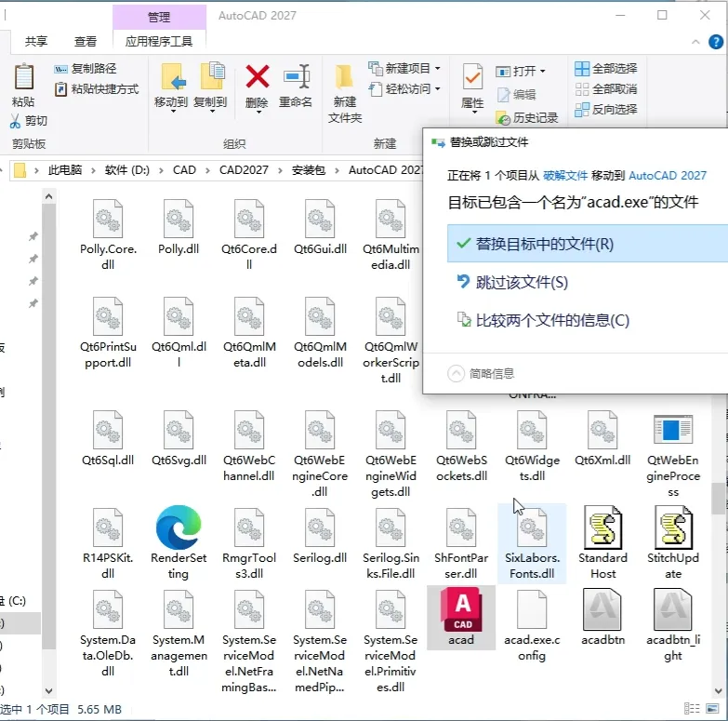This screenshot has width=728, height=721.
Task: Click Edit (编辑) ribbon item
Action: click(x=517, y=95)
